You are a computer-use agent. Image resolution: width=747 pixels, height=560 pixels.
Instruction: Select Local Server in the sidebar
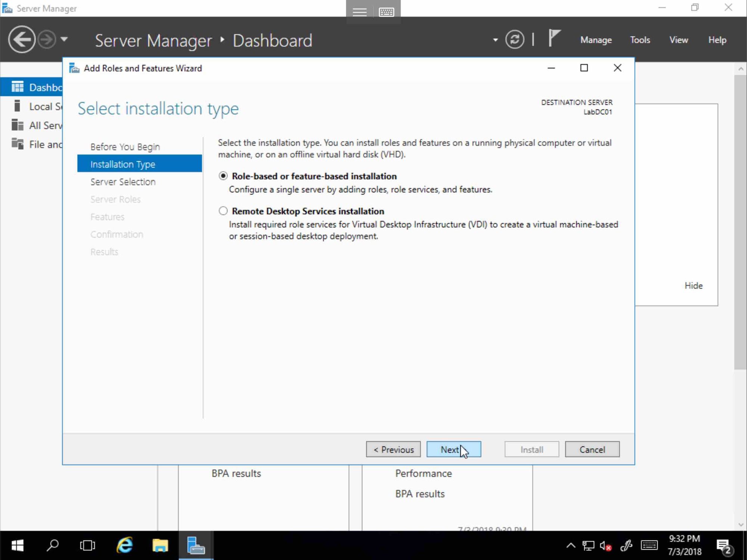tap(32, 106)
